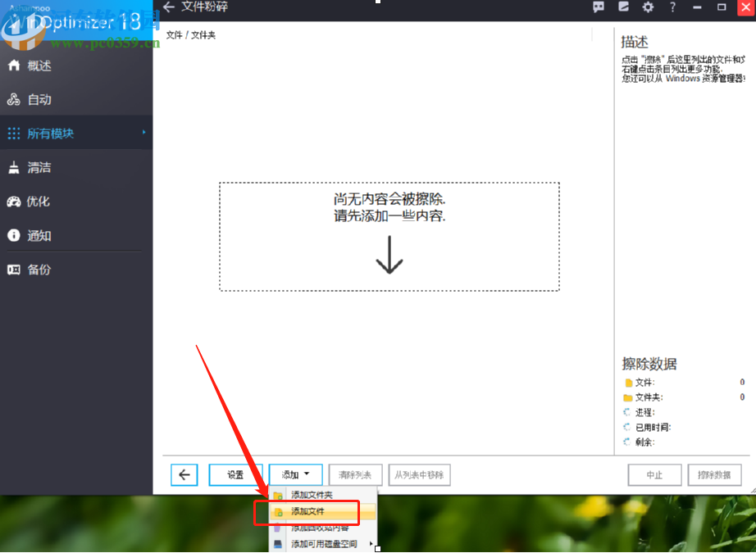Click the disk icon next to 添加可用磁盘空间
Viewport: 756px width, 553px height.
(x=278, y=544)
